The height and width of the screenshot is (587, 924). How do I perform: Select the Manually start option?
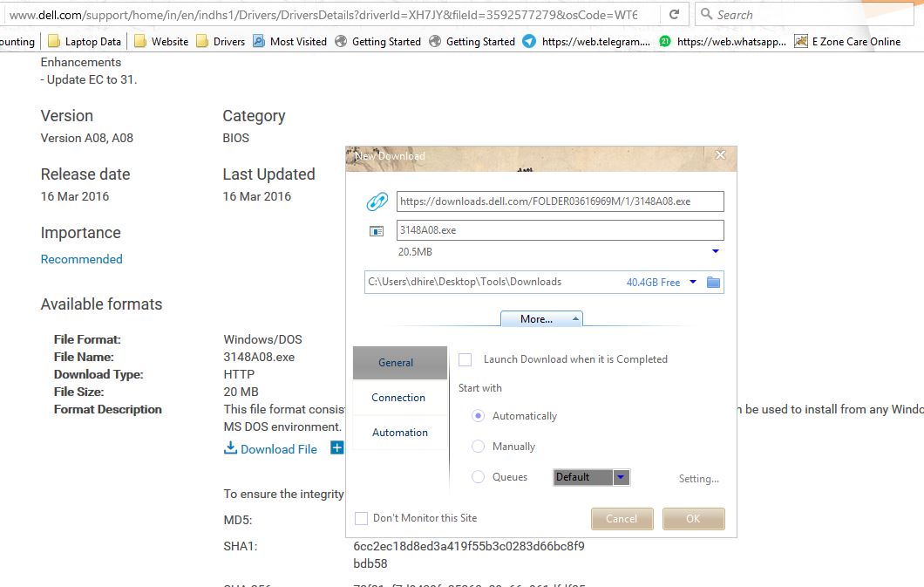pyautogui.click(x=478, y=447)
